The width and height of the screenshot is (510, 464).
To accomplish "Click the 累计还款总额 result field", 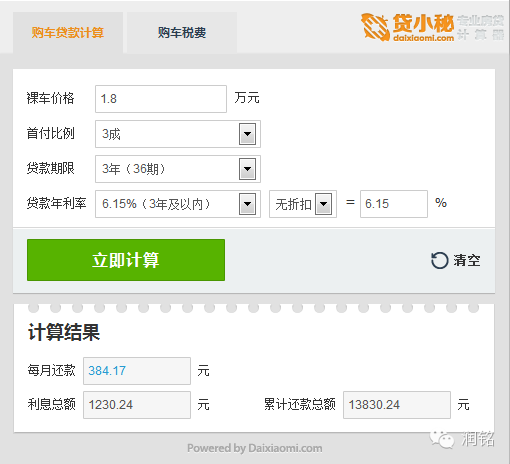I will (x=397, y=405).
